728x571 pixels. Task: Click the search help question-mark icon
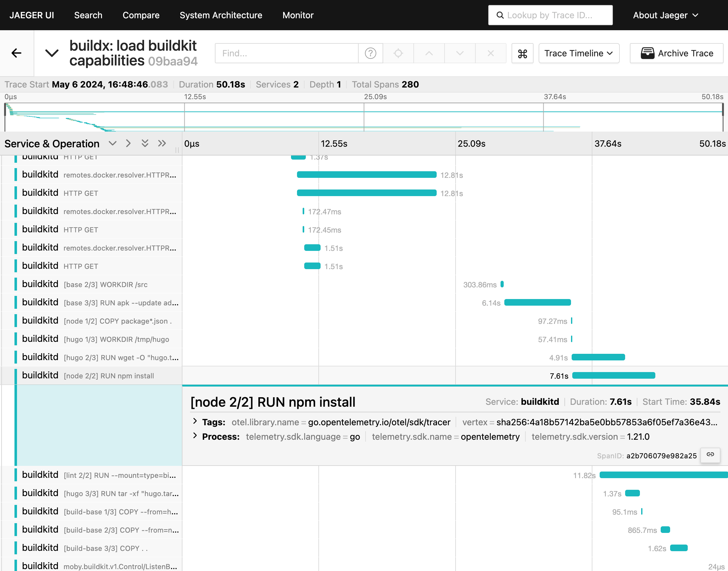click(x=370, y=53)
